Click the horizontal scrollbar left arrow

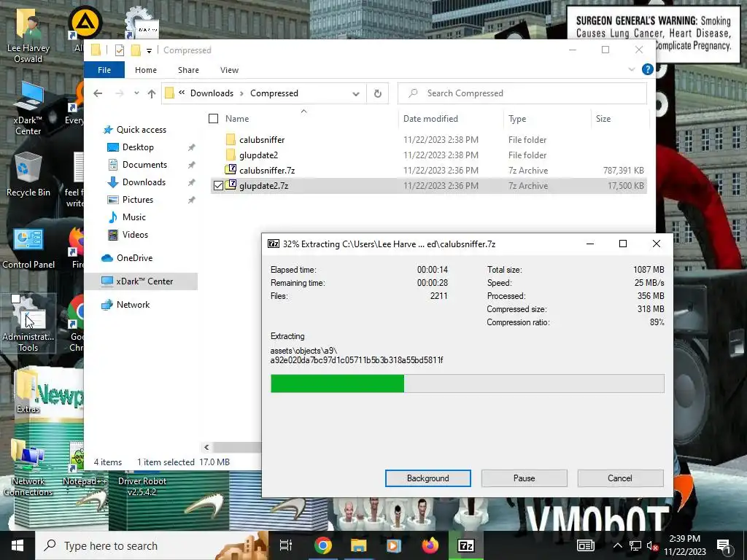[206, 447]
